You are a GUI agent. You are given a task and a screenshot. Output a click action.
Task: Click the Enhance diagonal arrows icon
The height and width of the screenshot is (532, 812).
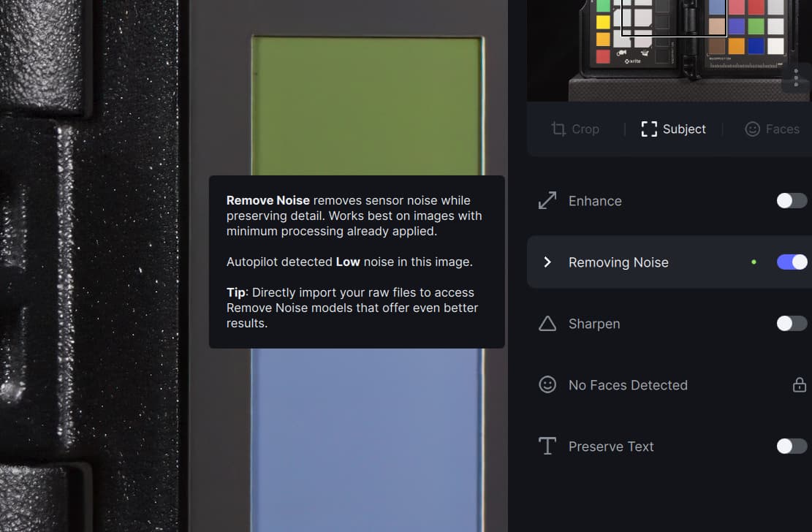(547, 201)
